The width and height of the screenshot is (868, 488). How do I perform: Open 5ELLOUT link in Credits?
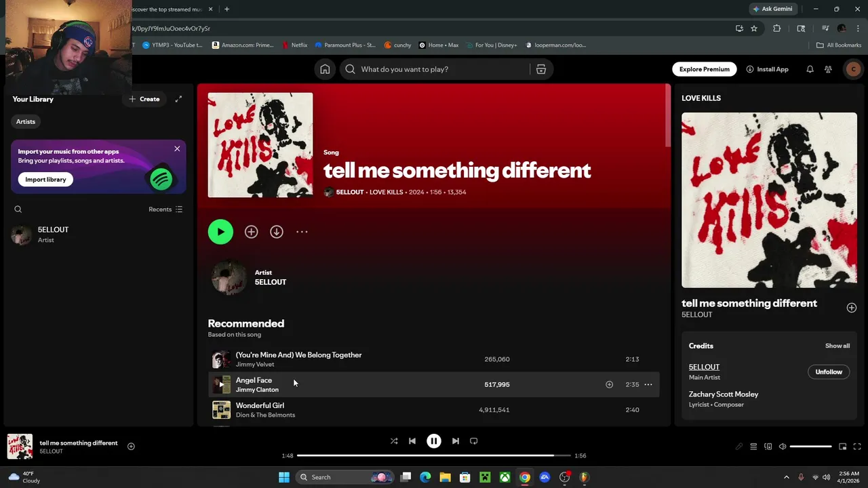[704, 367]
